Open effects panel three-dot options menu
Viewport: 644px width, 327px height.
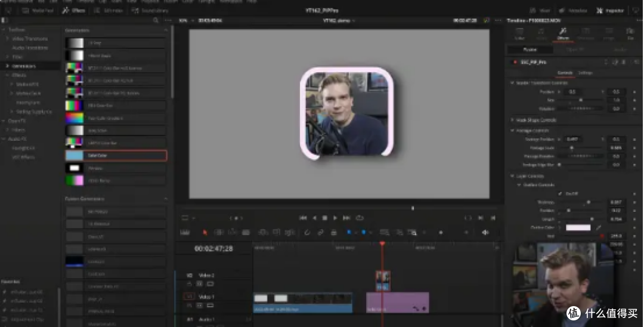tap(168, 20)
